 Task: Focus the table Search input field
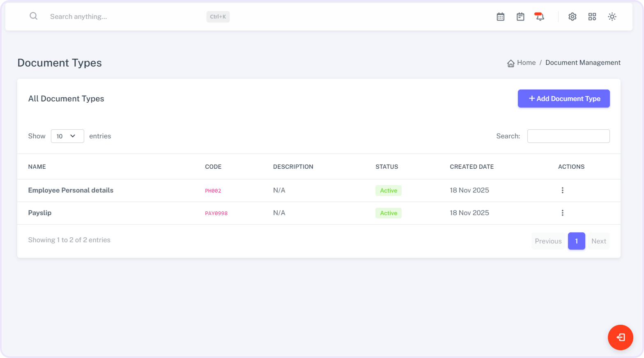568,136
